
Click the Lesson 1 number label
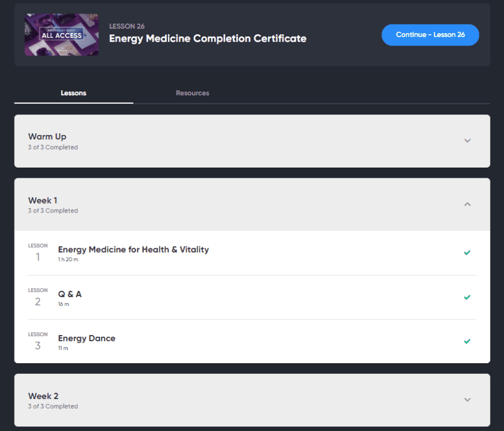(x=38, y=253)
